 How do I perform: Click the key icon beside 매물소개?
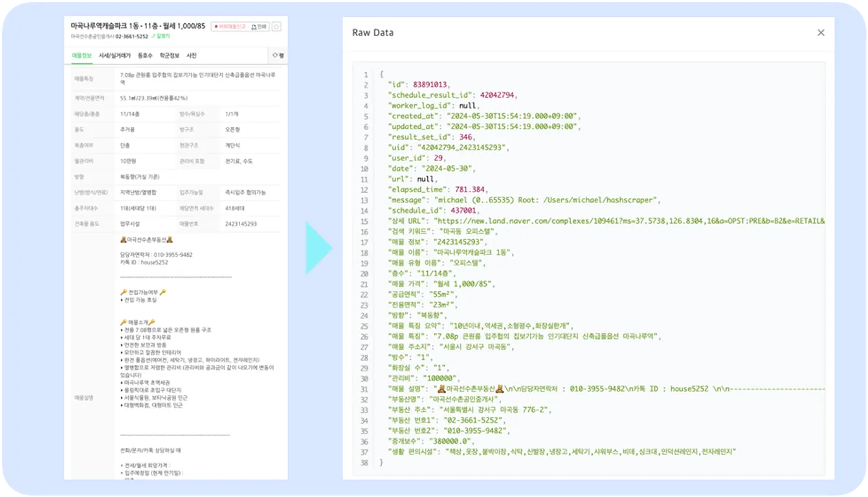tap(124, 322)
